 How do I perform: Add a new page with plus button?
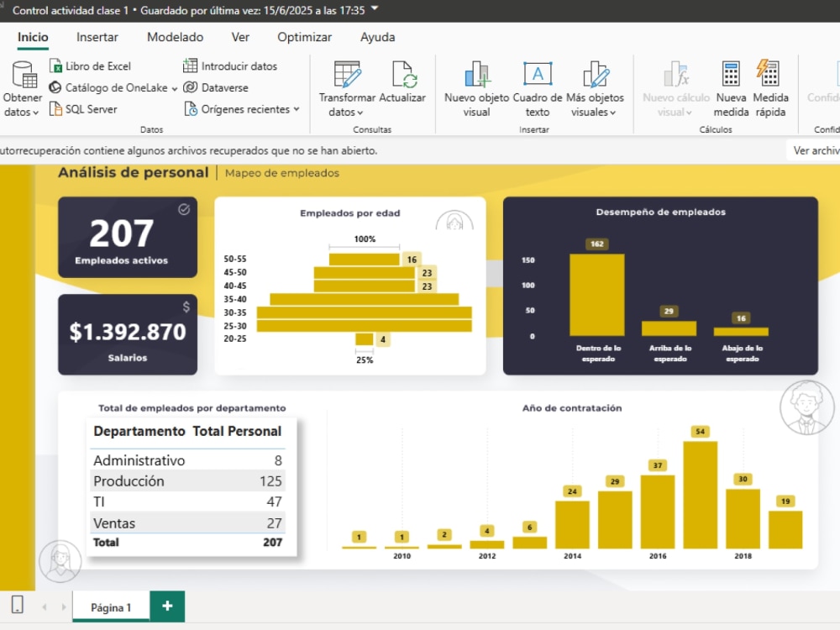[x=167, y=606]
